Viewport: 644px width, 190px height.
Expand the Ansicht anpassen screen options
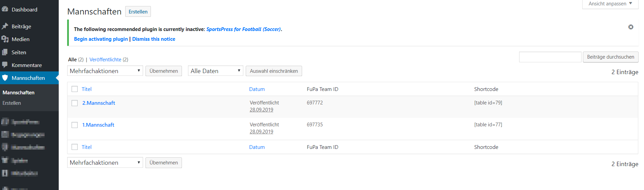(x=610, y=4)
